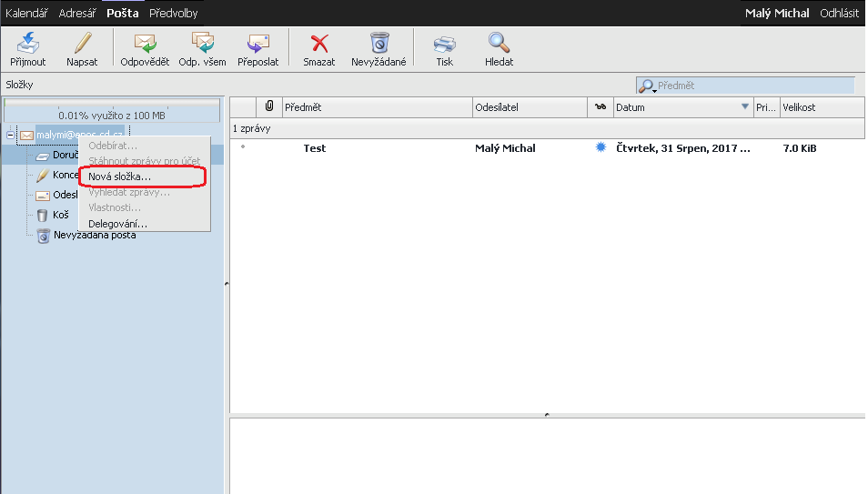Click the Složky folders heading

point(19,85)
